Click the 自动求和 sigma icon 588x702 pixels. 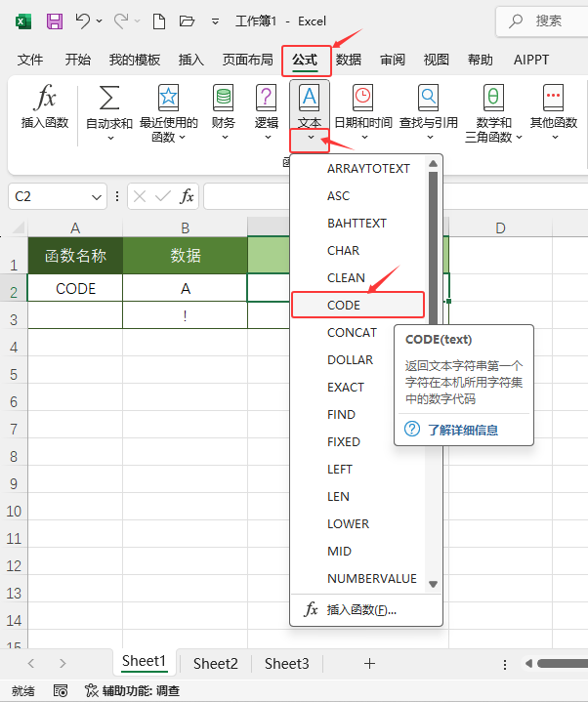click(109, 98)
